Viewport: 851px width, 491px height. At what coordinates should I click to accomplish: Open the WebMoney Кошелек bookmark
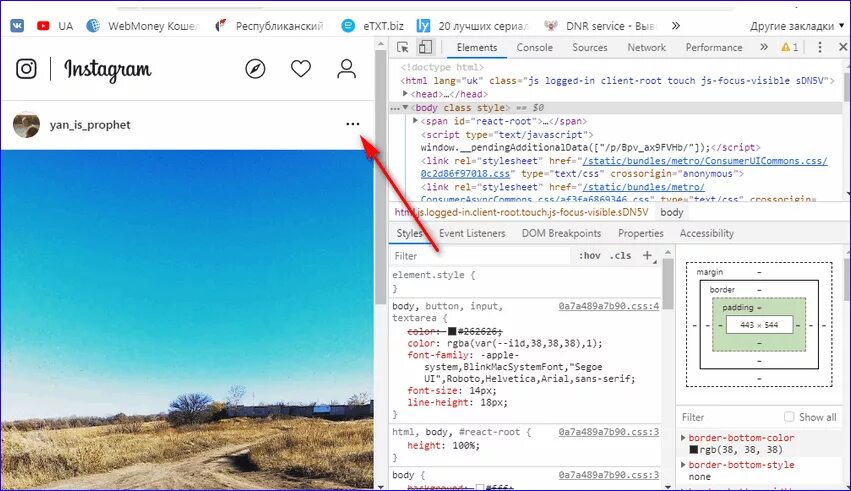coord(143,25)
